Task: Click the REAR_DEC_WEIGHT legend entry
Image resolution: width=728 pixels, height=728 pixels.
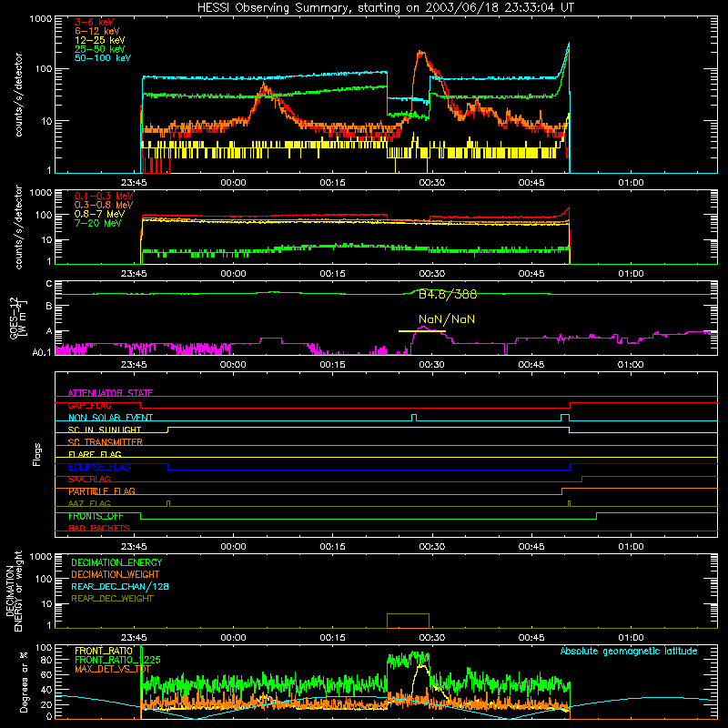Action: pos(112,599)
